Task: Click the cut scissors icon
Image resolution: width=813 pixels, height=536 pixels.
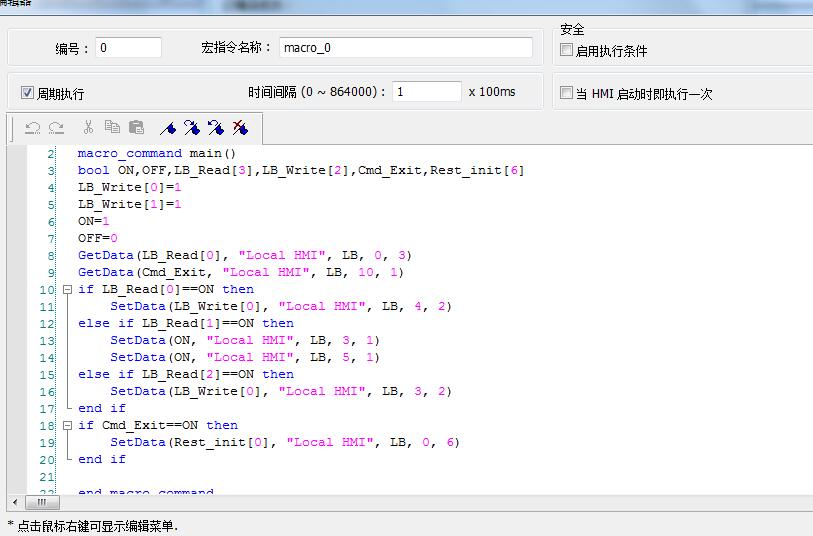Action: click(x=88, y=128)
